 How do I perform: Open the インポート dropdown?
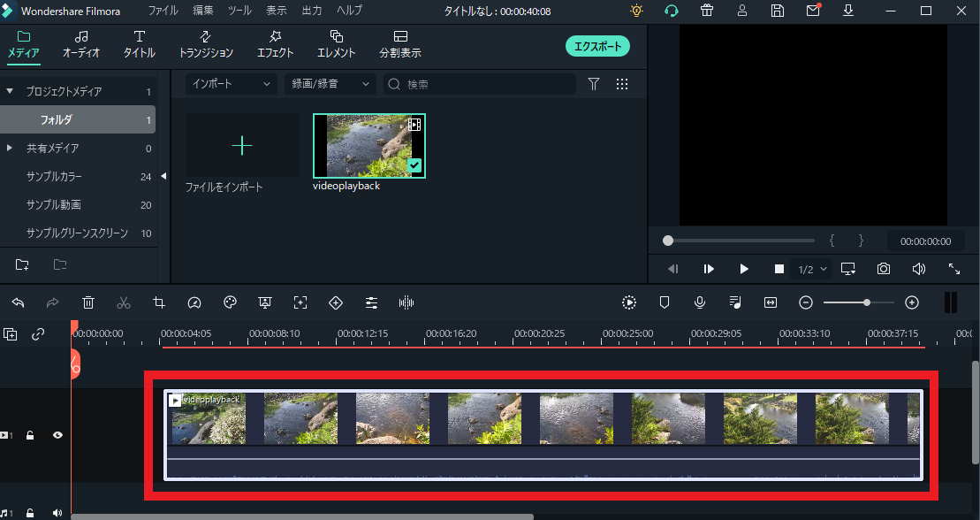232,84
